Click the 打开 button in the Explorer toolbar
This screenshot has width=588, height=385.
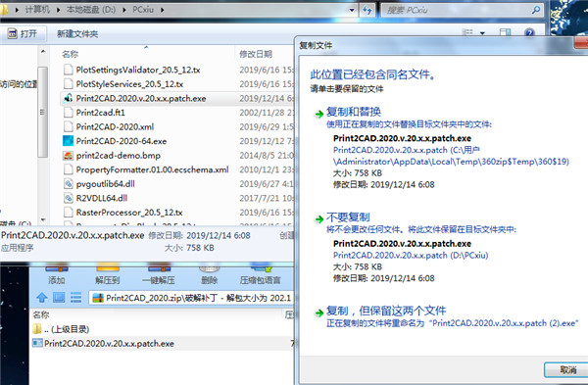24,33
